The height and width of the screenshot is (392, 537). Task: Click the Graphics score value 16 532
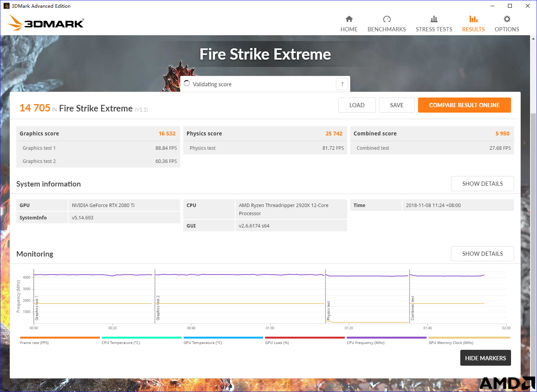[167, 134]
